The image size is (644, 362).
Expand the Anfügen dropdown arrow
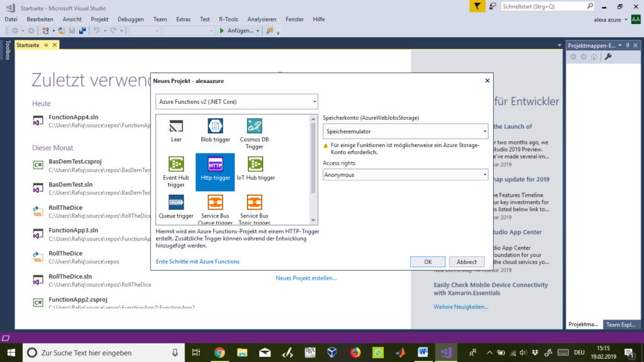pos(258,31)
